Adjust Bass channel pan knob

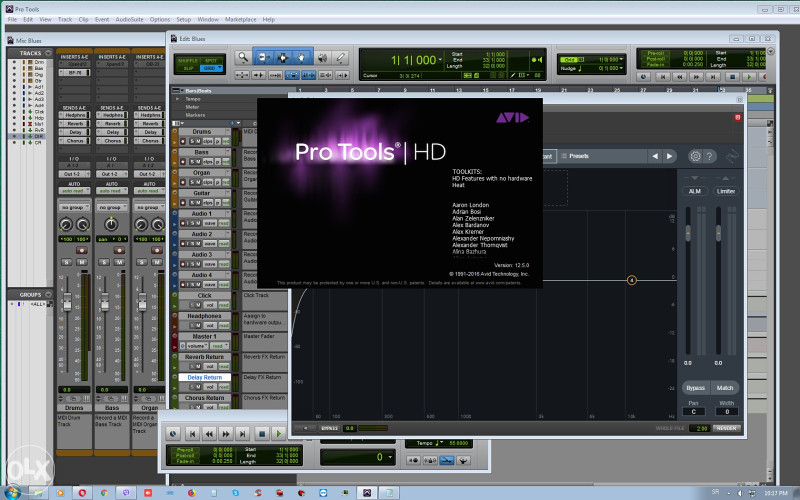111,224
